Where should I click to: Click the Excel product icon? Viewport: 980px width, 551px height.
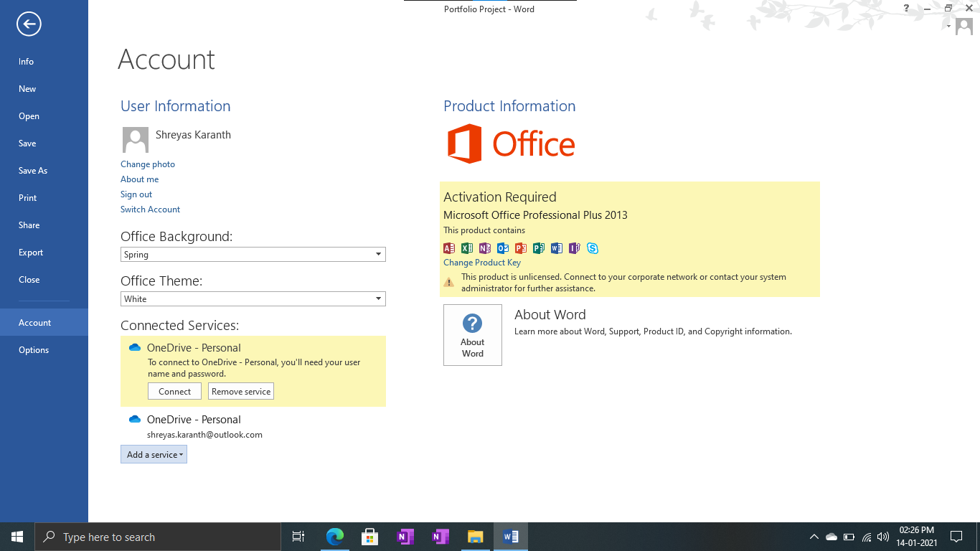click(x=467, y=248)
